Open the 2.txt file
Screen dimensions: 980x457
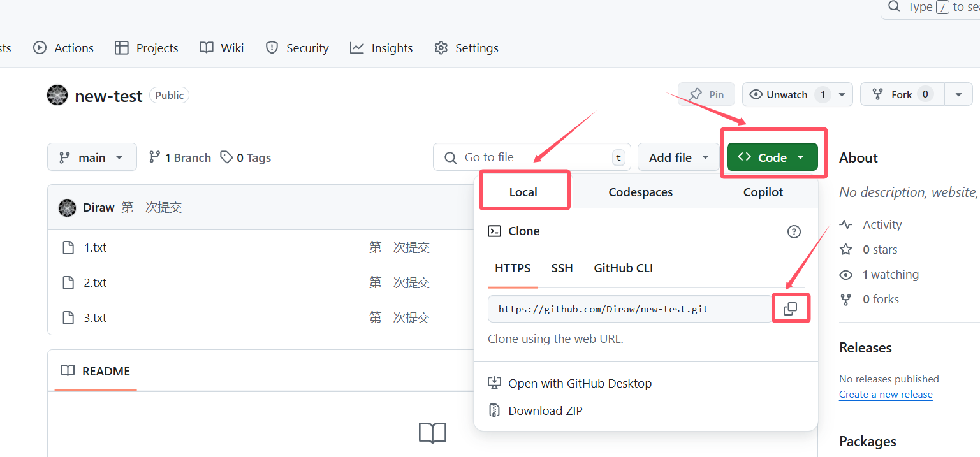point(96,282)
